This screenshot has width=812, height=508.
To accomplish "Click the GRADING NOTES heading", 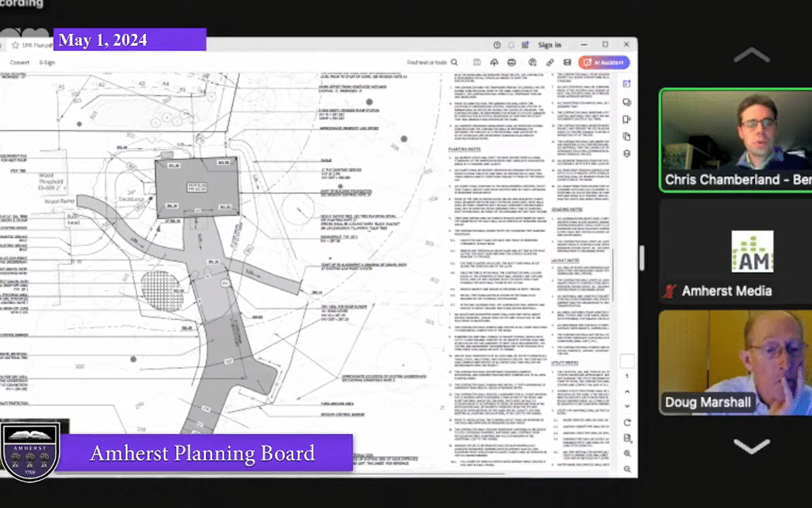I will point(567,209).
